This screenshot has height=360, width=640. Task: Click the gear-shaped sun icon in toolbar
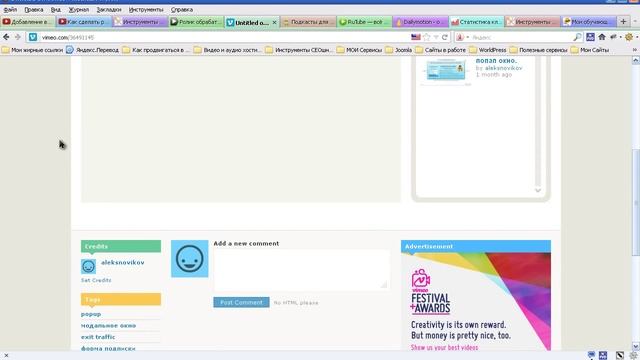pos(629,37)
